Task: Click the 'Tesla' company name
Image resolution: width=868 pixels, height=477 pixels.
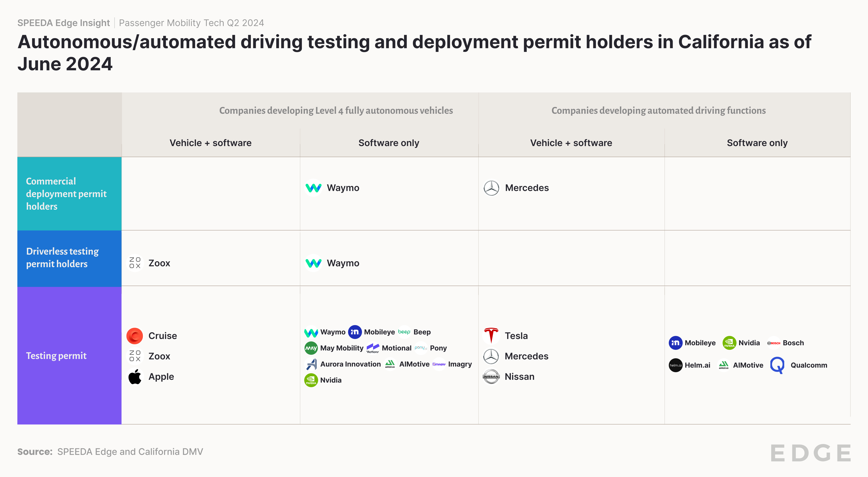Action: [x=516, y=336]
